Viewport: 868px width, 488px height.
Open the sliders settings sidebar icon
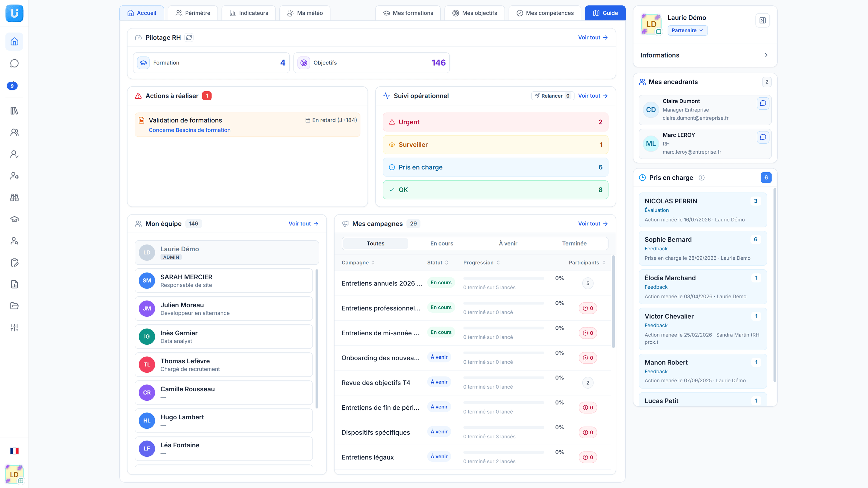coord(14,328)
